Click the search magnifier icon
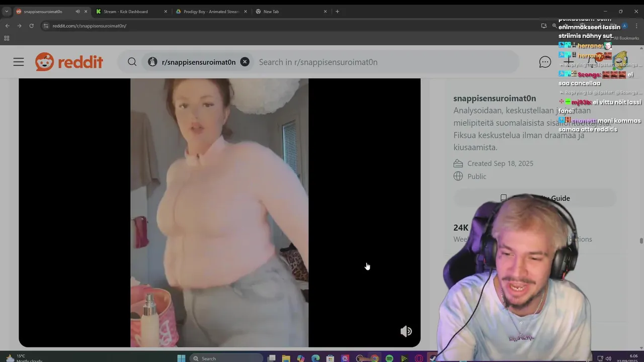 pos(132,62)
